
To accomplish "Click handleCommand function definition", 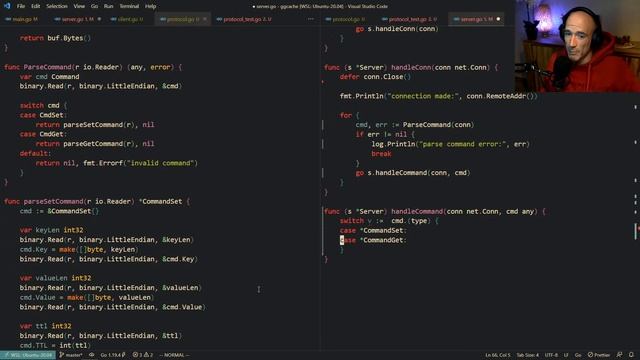I will coord(417,211).
